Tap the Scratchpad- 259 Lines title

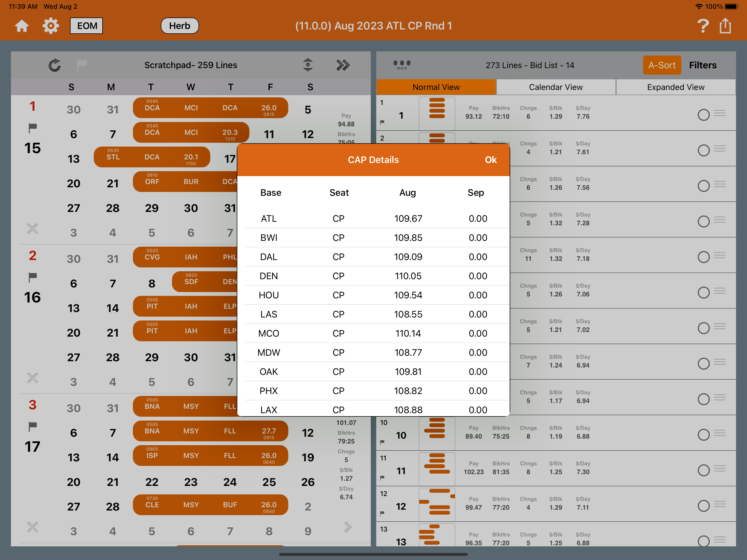[x=191, y=65]
